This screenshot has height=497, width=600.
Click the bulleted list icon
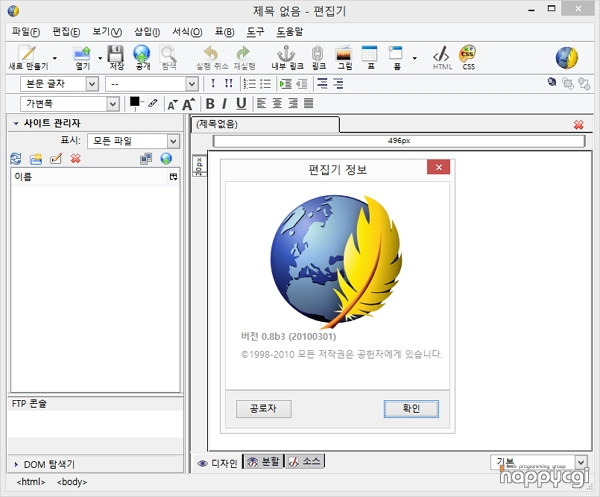[x=265, y=83]
